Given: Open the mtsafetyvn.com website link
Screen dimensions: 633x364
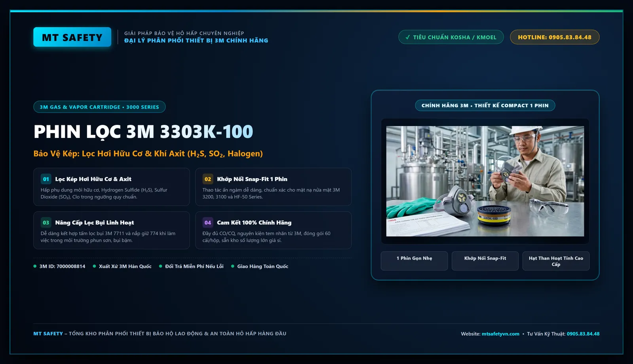Looking at the screenshot, I should (x=500, y=334).
